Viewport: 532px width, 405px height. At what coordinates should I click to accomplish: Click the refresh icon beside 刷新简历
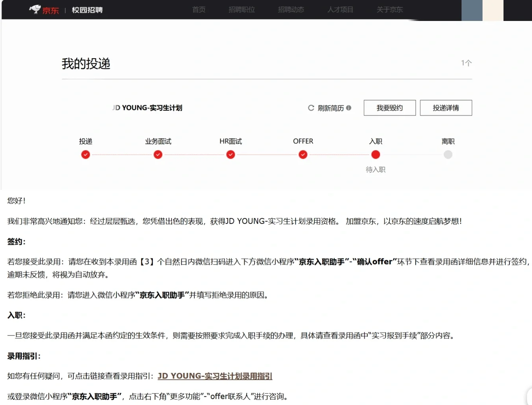[311, 108]
